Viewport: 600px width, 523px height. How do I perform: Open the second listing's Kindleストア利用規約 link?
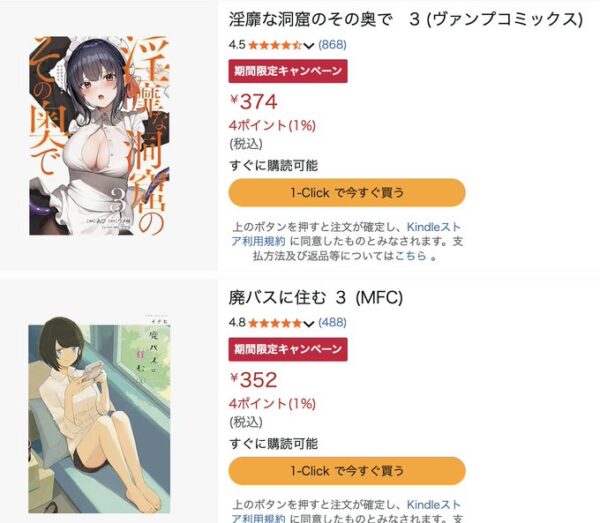click(x=346, y=512)
